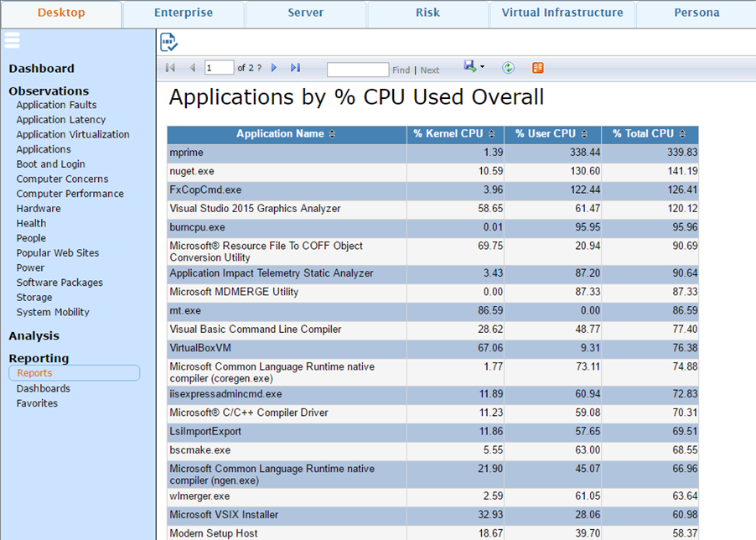Sort by % User CPU column arrows
This screenshot has height=540, width=756.
584,134
